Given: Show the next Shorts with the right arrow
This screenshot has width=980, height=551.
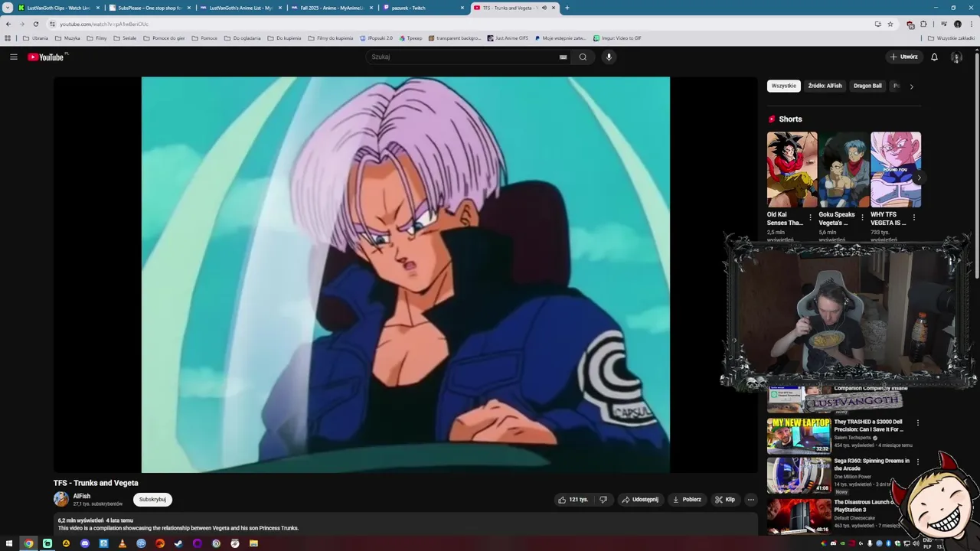Looking at the screenshot, I should coord(919,178).
